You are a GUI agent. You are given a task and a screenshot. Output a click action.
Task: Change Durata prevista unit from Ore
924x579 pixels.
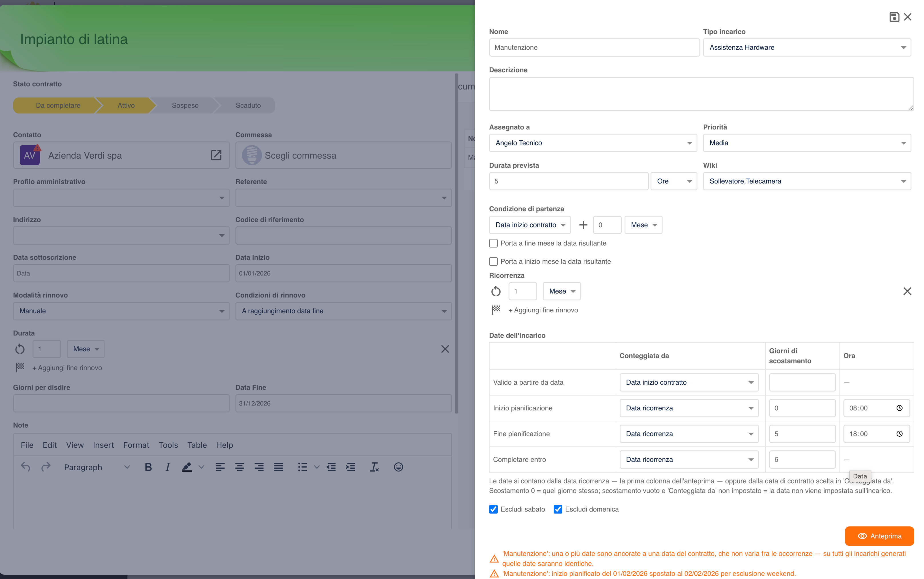coord(674,181)
